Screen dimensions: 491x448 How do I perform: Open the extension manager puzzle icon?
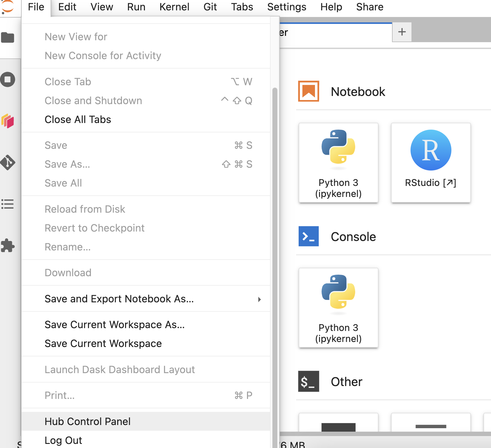click(8, 246)
